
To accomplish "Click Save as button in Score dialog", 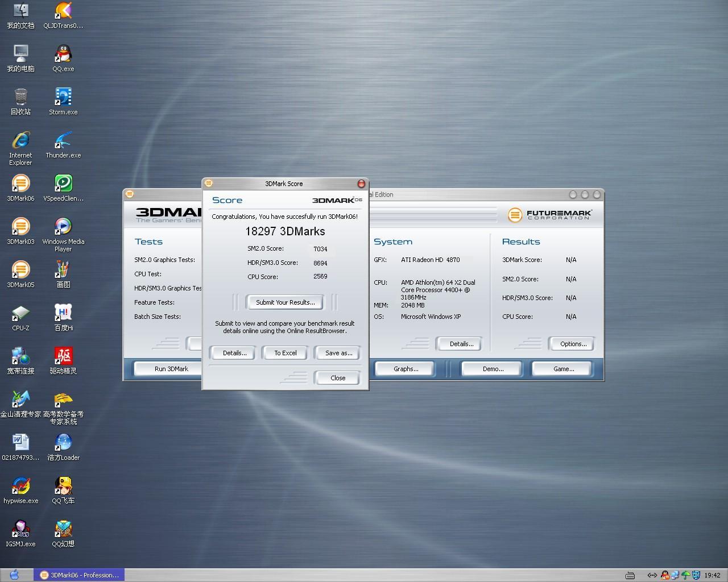I will click(x=338, y=353).
